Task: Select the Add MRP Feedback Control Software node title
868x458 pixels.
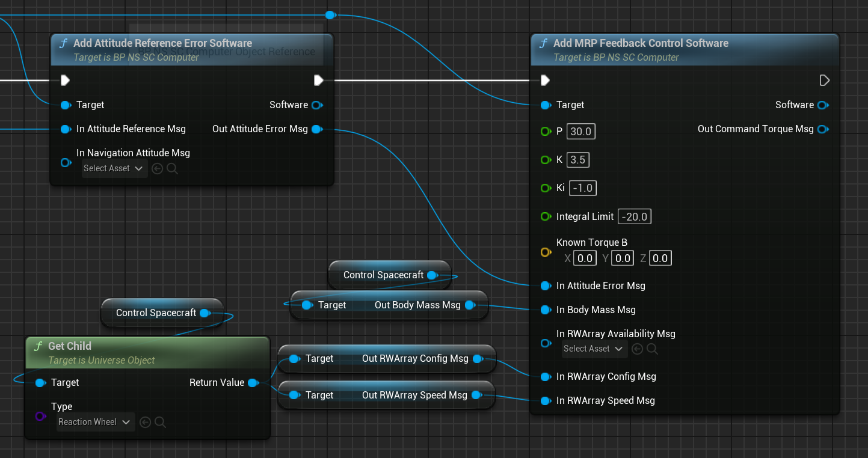Action: (641, 43)
